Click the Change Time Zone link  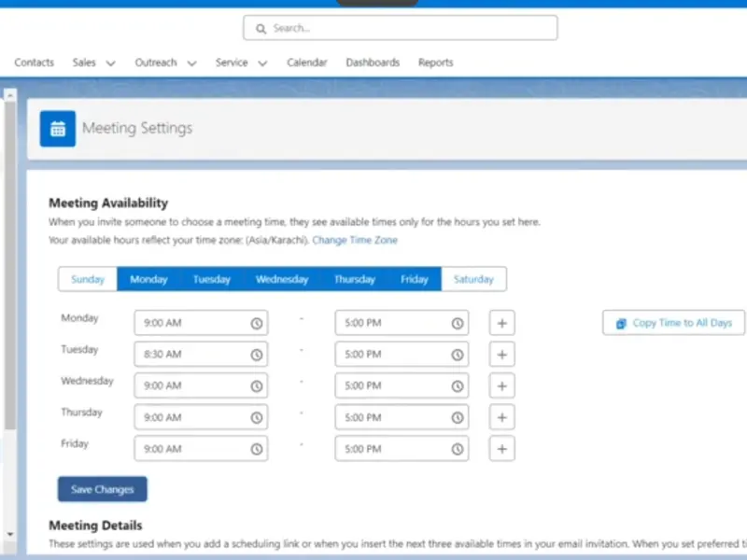(355, 240)
